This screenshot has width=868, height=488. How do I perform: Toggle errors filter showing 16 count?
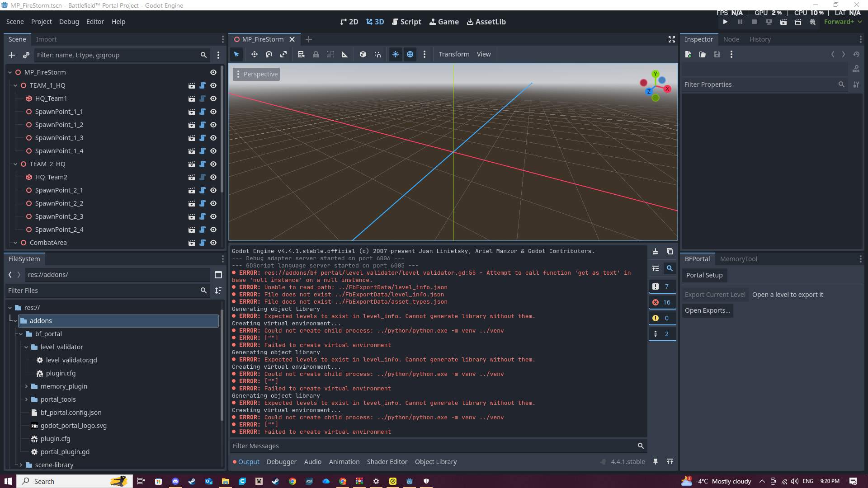point(662,302)
